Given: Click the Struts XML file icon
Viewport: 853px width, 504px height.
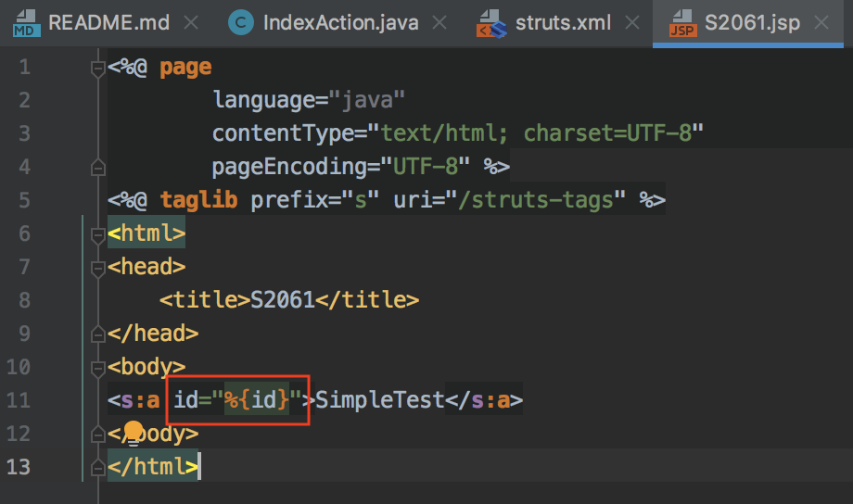Looking at the screenshot, I should tap(491, 23).
